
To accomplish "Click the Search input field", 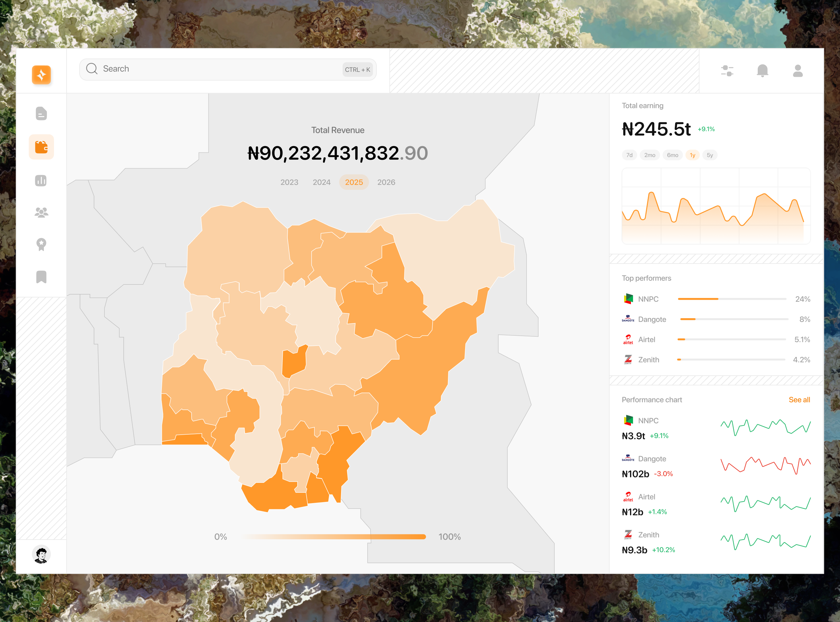I will 218,69.
